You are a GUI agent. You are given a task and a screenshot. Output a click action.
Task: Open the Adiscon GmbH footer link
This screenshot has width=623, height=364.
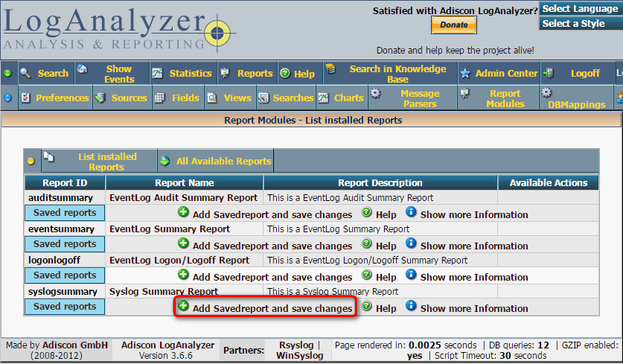point(75,345)
